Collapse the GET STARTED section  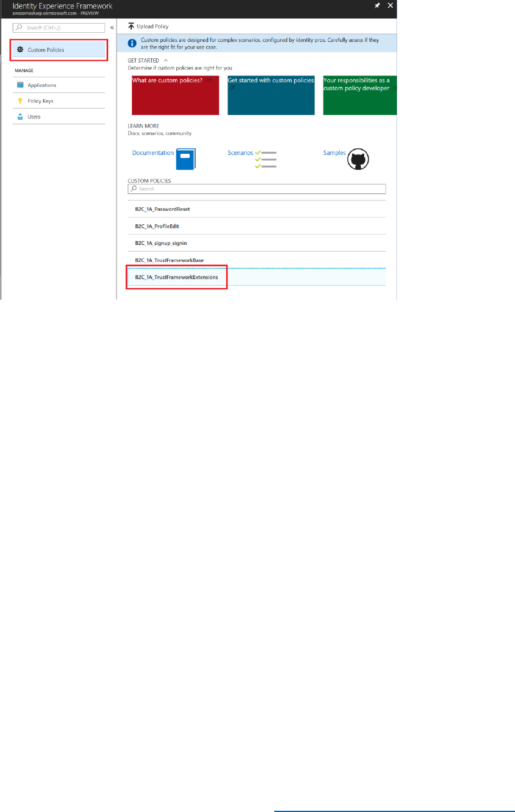click(165, 61)
